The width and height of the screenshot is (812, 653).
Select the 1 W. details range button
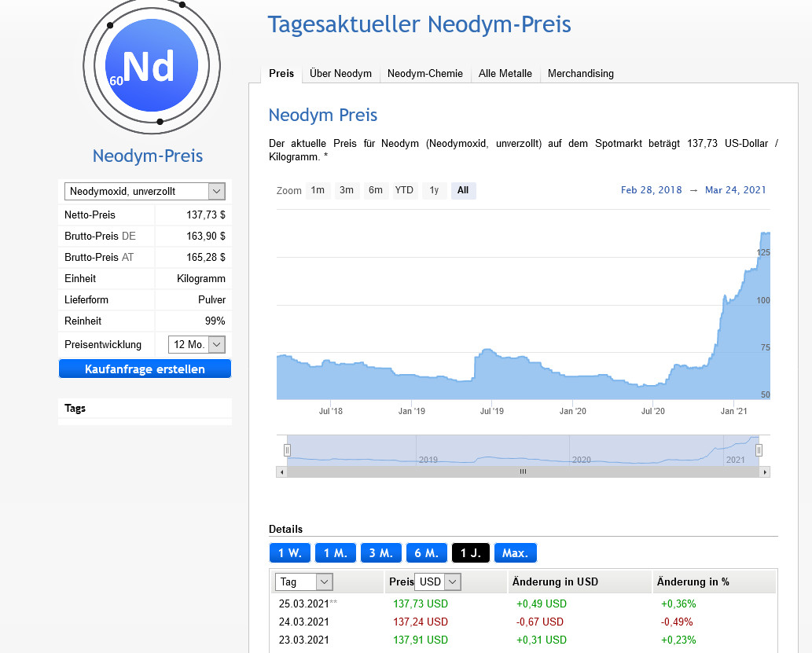[289, 553]
